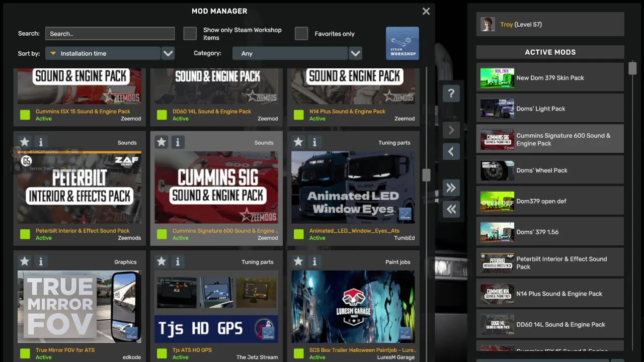Open Peterbilt Interior & Effects Pack thumbnail

[x=79, y=187]
